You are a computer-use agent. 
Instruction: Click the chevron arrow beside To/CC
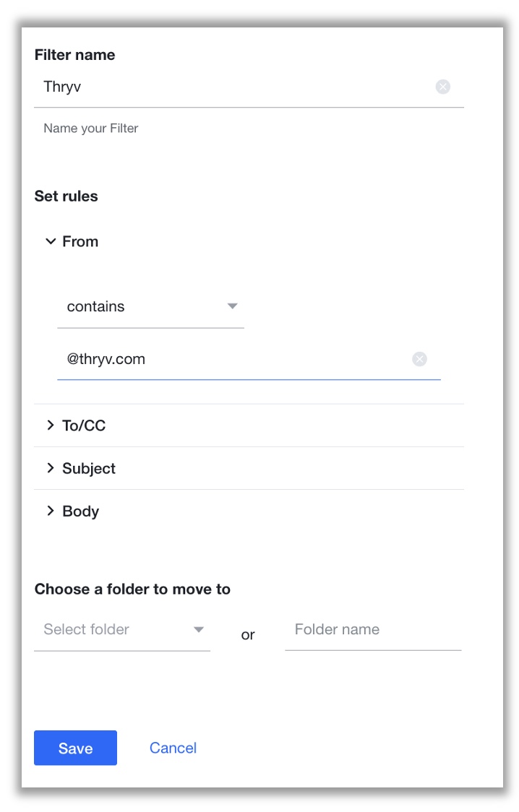click(x=51, y=426)
